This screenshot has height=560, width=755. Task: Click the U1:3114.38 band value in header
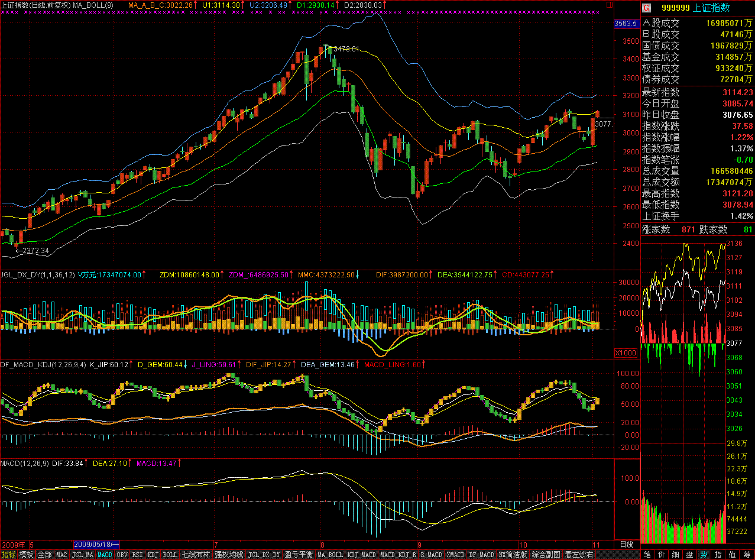[x=221, y=5]
